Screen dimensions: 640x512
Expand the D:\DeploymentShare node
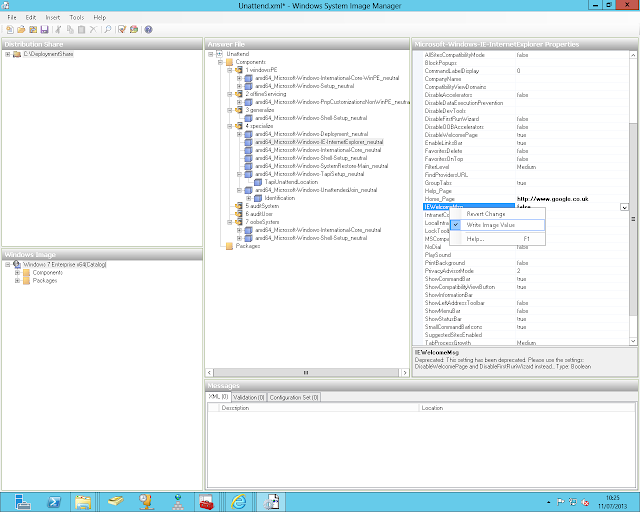point(8,54)
